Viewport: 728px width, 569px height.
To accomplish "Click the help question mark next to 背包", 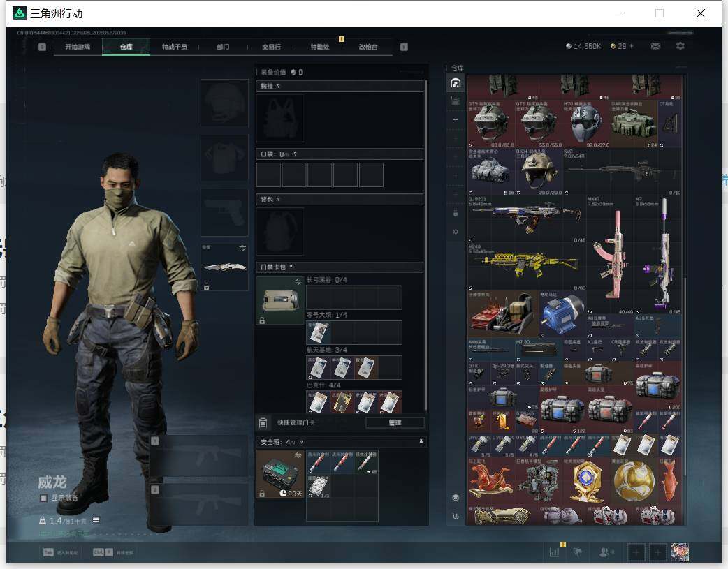I will coord(278,200).
